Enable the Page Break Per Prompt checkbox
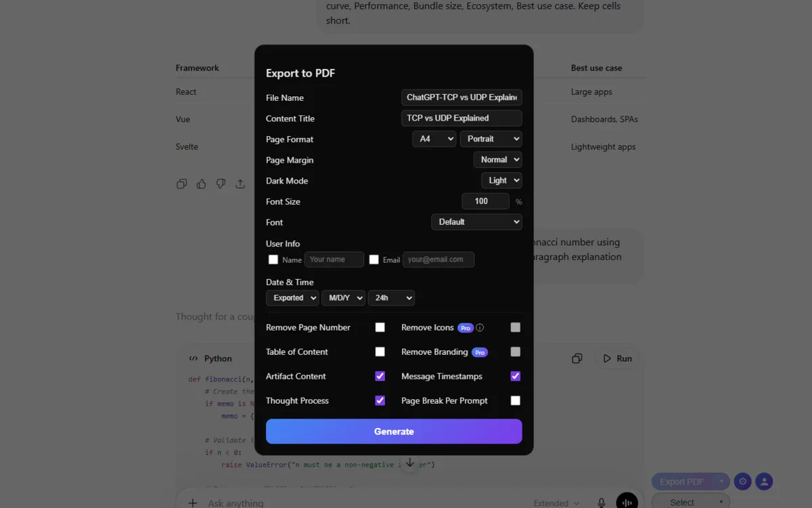Screen dimensions: 812x508 [x=516, y=400]
